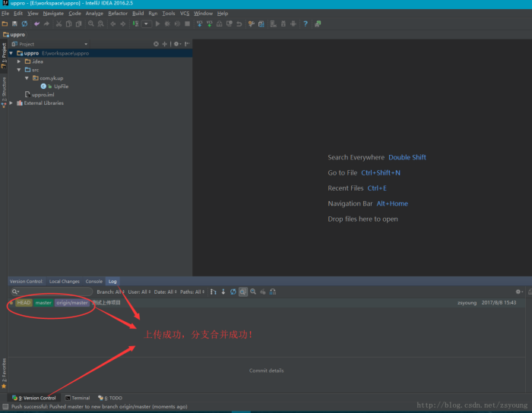Toggle the Project side tool window
Image resolution: width=532 pixels, height=413 pixels.
pyautogui.click(x=4, y=52)
